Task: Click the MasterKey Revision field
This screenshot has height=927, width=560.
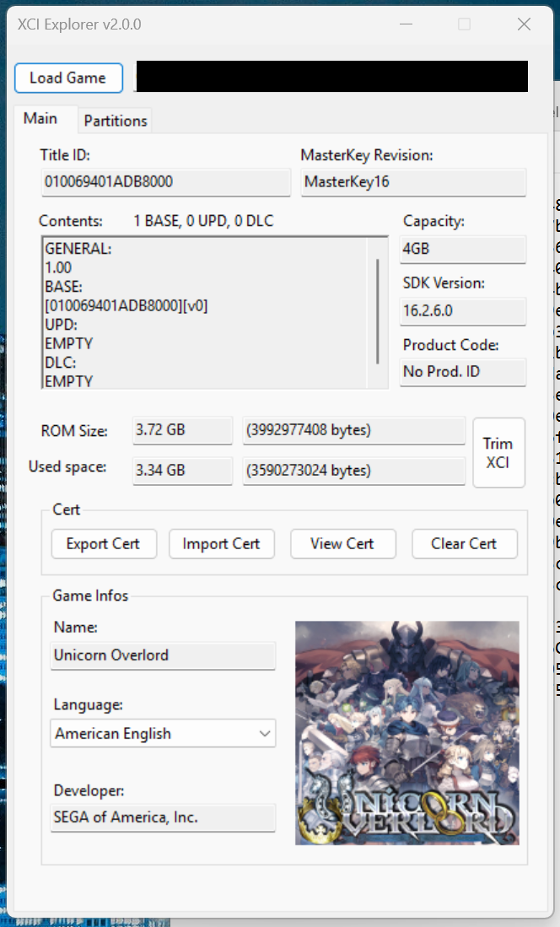Action: [x=413, y=182]
